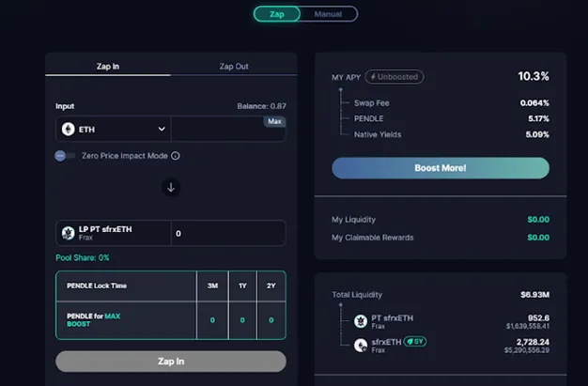Open the ETH input token dropdown
This screenshot has width=588, height=386.
tap(114, 129)
